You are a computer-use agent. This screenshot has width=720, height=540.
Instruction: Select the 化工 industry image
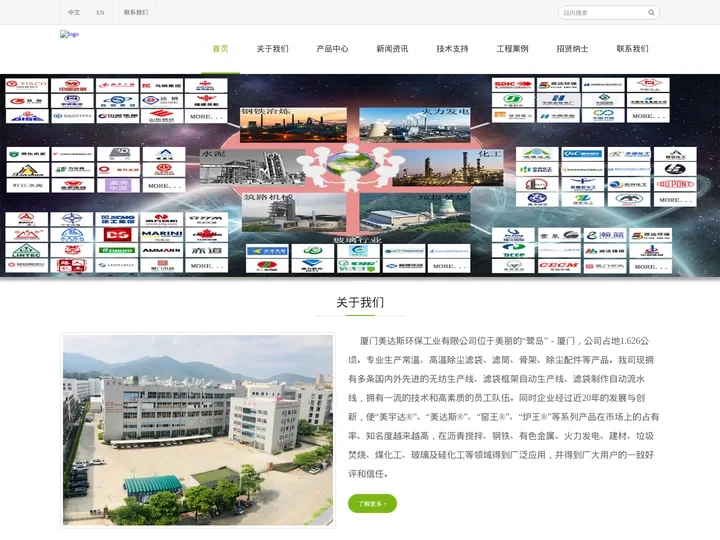coord(448,168)
